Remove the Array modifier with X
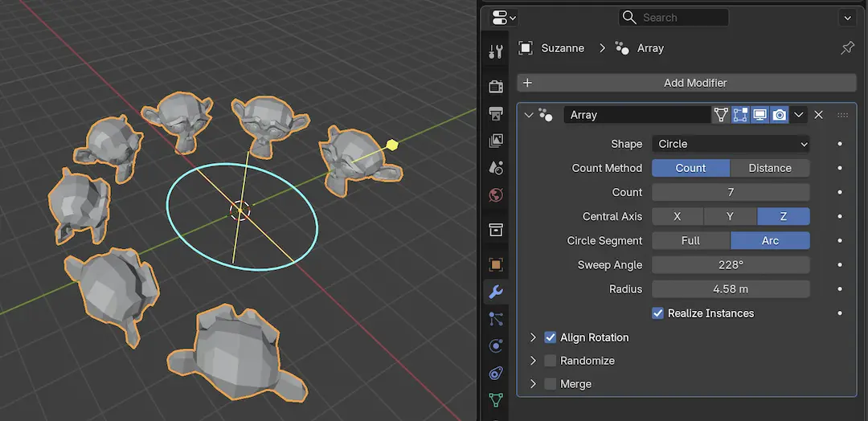Screen dimensions: 868x421 pos(818,115)
